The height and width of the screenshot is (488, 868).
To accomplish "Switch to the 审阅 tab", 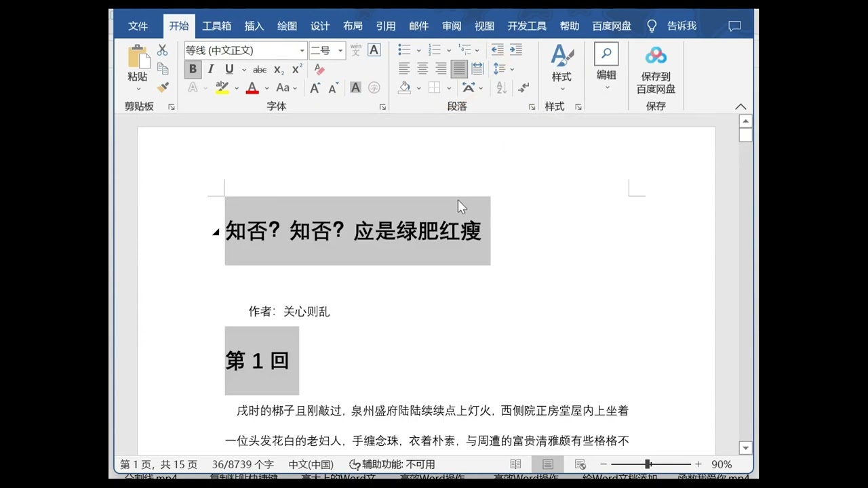I will coord(452,26).
